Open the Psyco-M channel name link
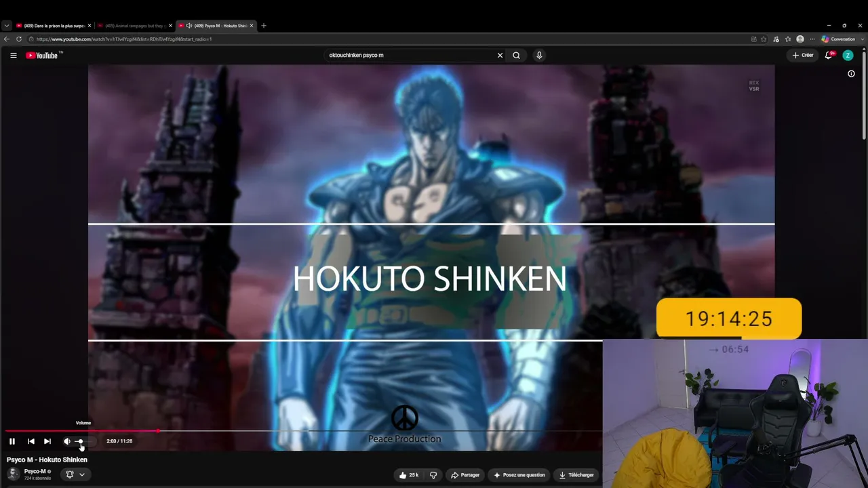Viewport: 868px width, 488px height. pos(35,471)
